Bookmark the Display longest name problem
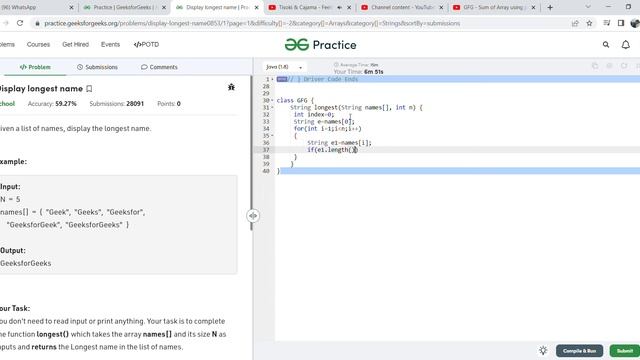This screenshot has height=360, width=640. [89, 89]
